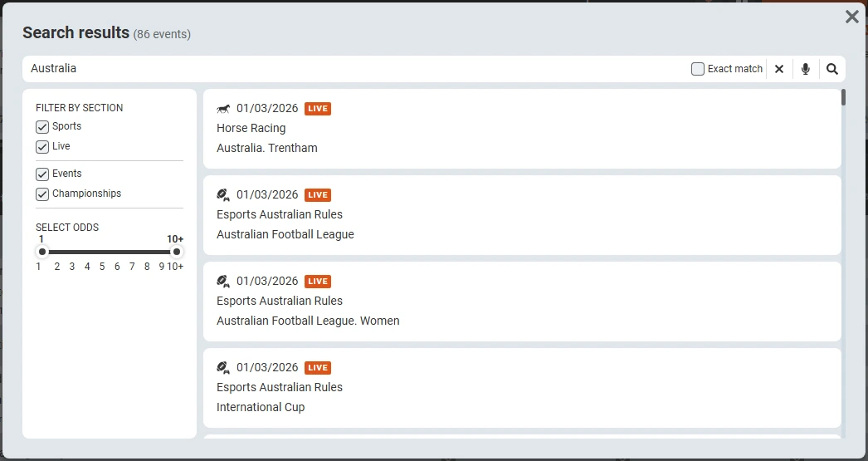Start voice search with the microphone icon
The width and height of the screenshot is (868, 461).
tap(806, 69)
